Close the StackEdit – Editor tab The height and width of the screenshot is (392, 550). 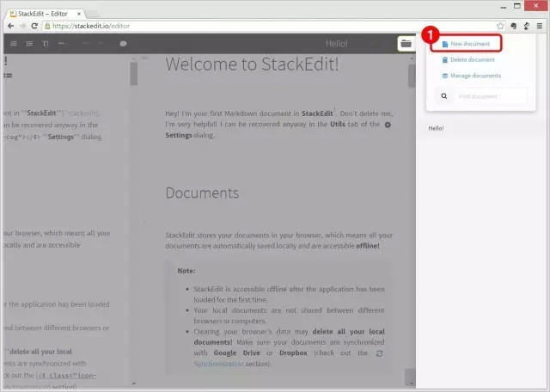pos(79,14)
